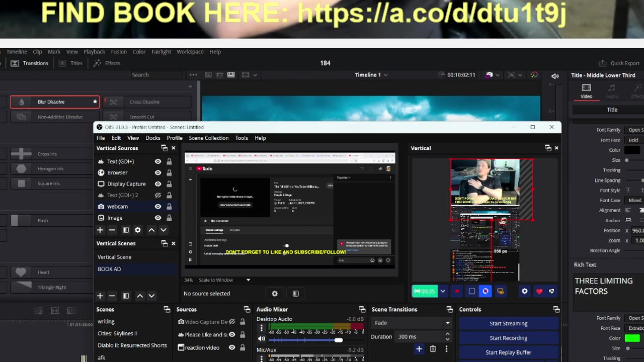Switch to the Video inspector tab
The image size is (644, 362).
coord(587,91)
